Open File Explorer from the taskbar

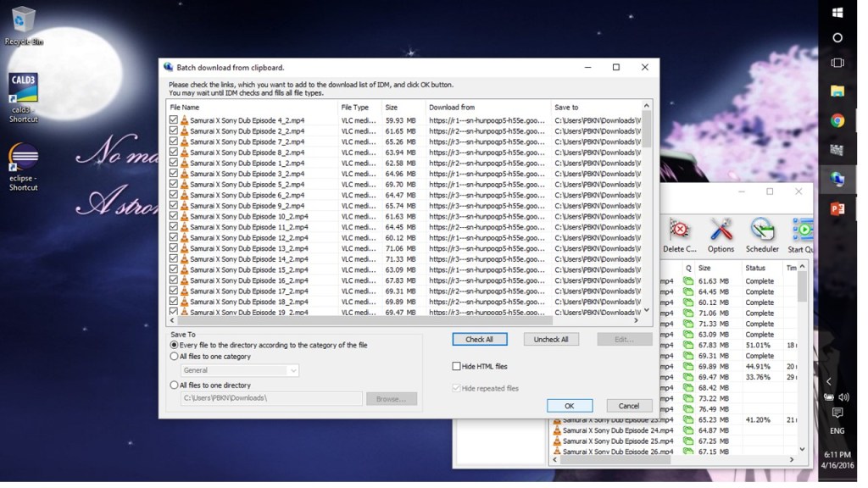pos(837,91)
